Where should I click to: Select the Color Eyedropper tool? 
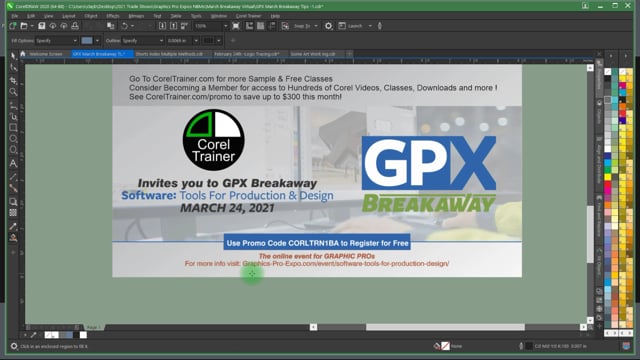[13, 226]
